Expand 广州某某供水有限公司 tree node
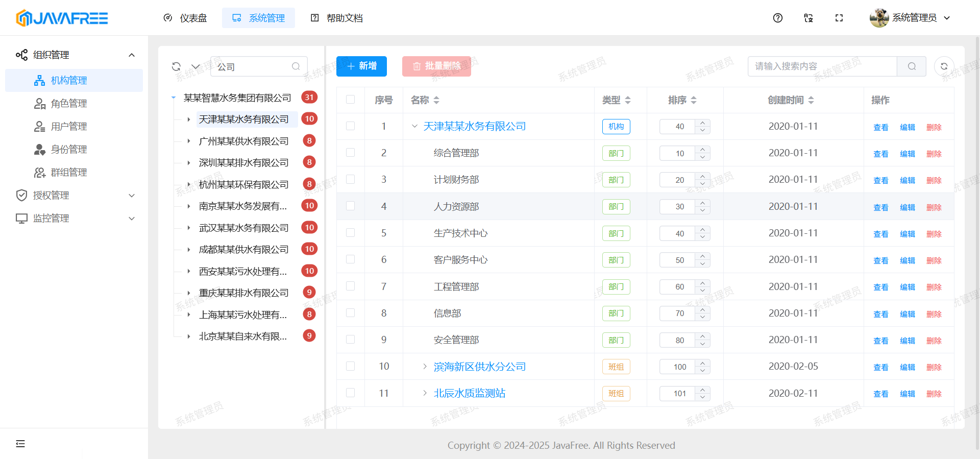This screenshot has height=459, width=980. pyautogui.click(x=189, y=141)
